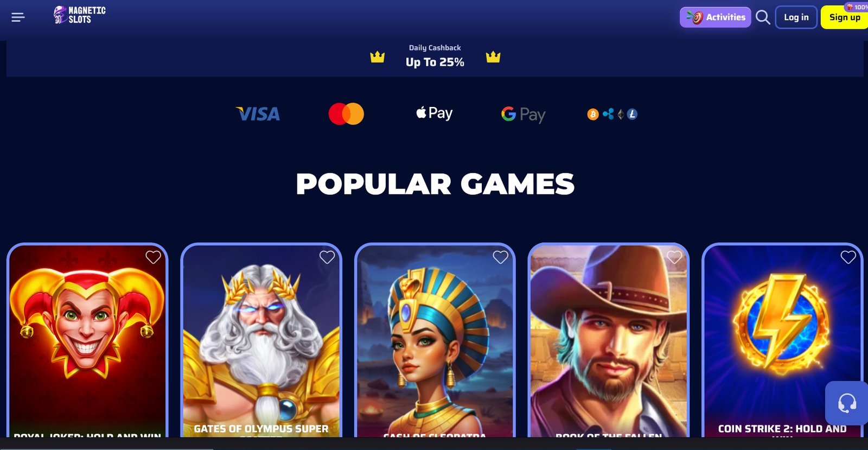Choose the Google Pay logo
Image resolution: width=868 pixels, height=450 pixels.
[523, 114]
